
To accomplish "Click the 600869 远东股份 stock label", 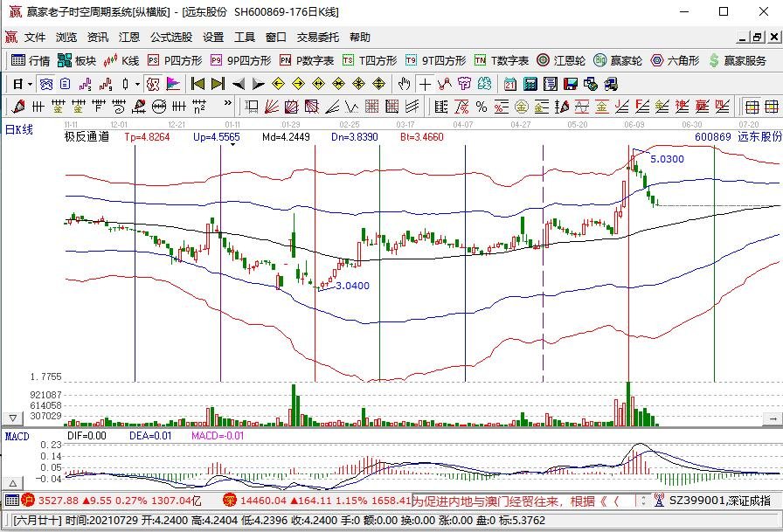I will click(x=738, y=136).
